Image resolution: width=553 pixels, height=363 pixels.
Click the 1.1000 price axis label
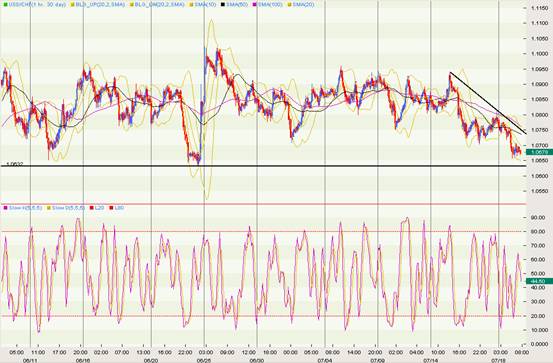(x=540, y=54)
